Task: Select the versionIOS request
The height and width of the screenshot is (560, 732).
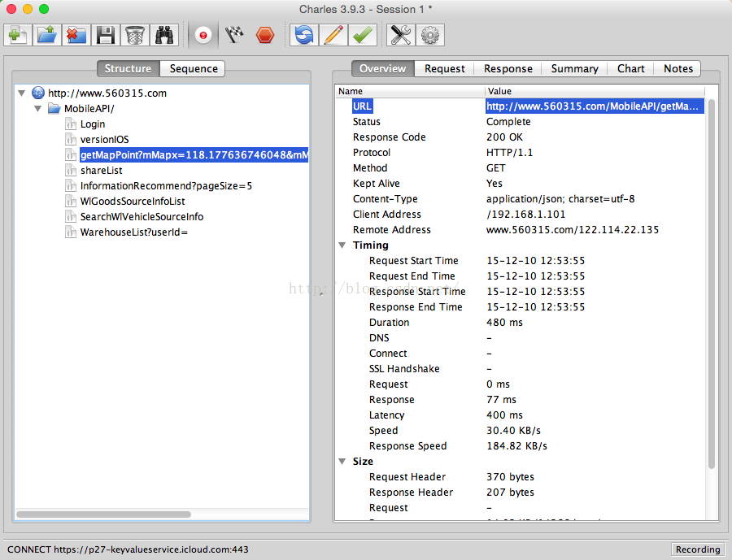Action: pyautogui.click(x=104, y=140)
